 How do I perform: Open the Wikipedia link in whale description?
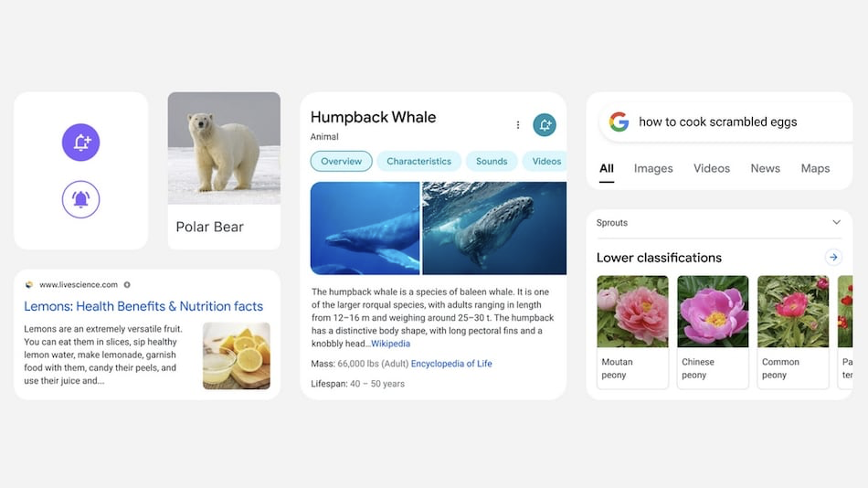390,344
